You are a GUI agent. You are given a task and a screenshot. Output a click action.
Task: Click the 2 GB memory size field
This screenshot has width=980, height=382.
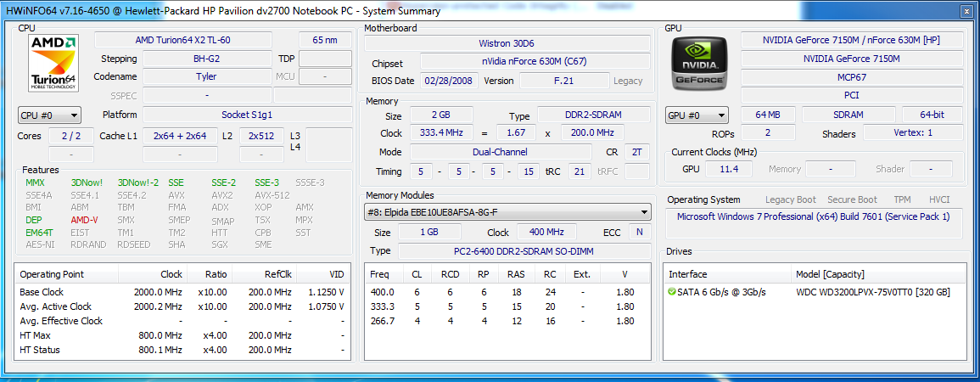(441, 115)
